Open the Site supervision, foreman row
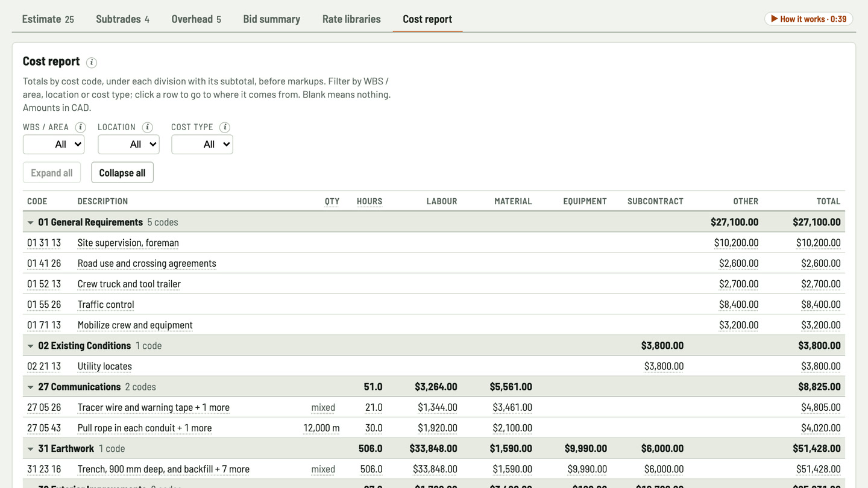The image size is (868, 488). click(x=434, y=243)
